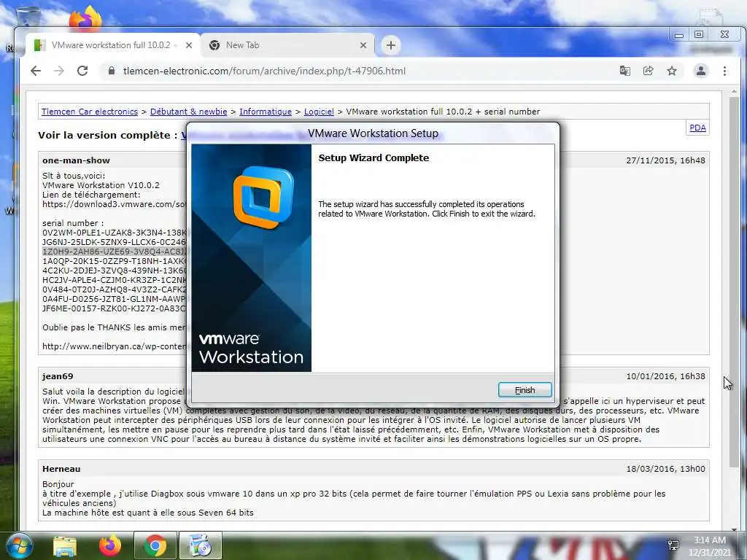Open a new tab with plus button
The height and width of the screenshot is (560, 747).
pos(391,45)
